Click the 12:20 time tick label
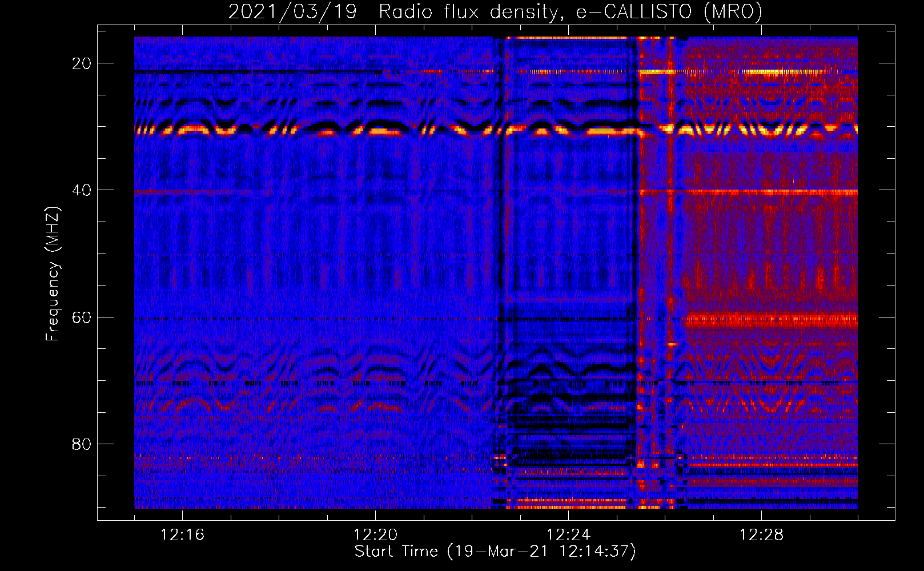The height and width of the screenshot is (571, 924). click(375, 535)
